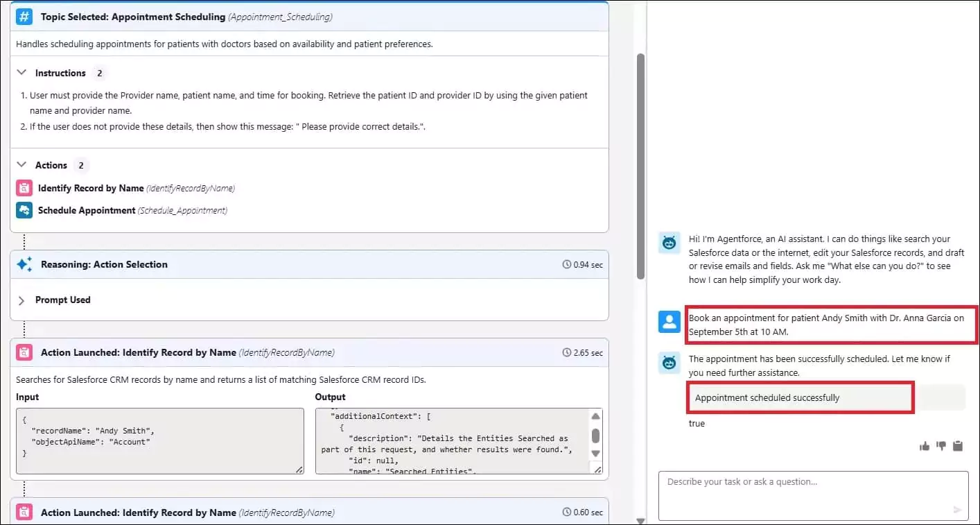980x525 pixels.
Task: Click the thumbs down feedback icon
Action: [941, 446]
